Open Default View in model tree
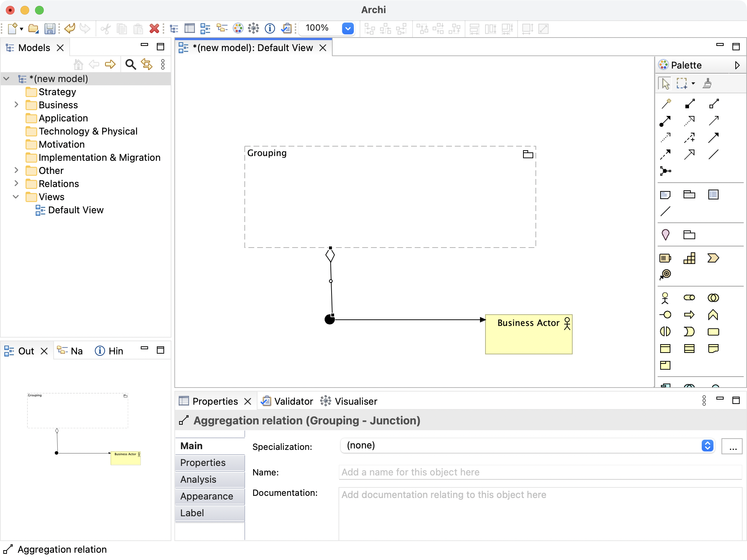 point(76,210)
